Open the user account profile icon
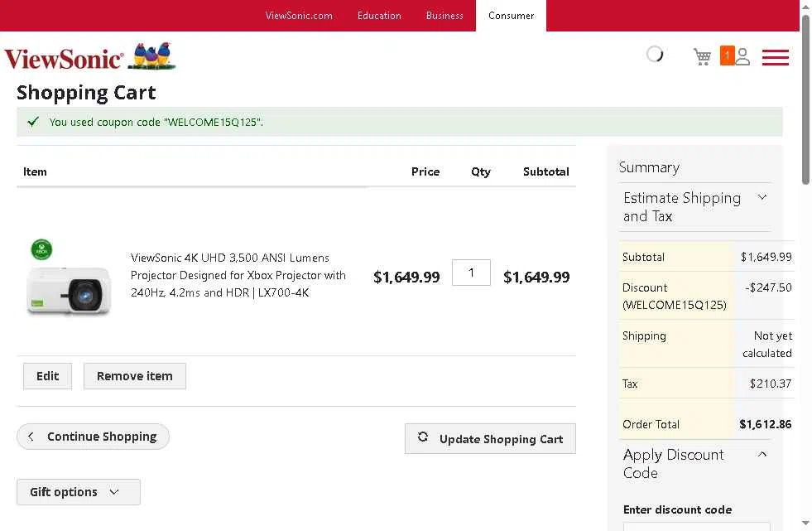 click(742, 56)
